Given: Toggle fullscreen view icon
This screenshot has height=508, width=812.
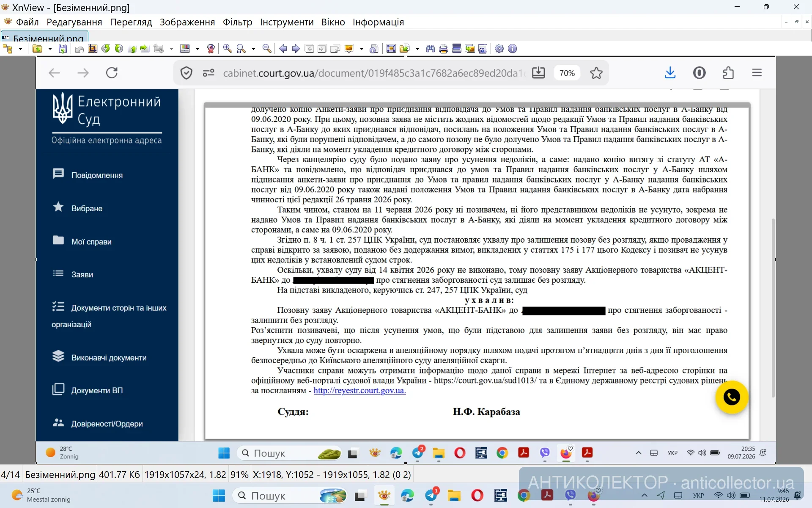Looking at the screenshot, I should (391, 49).
